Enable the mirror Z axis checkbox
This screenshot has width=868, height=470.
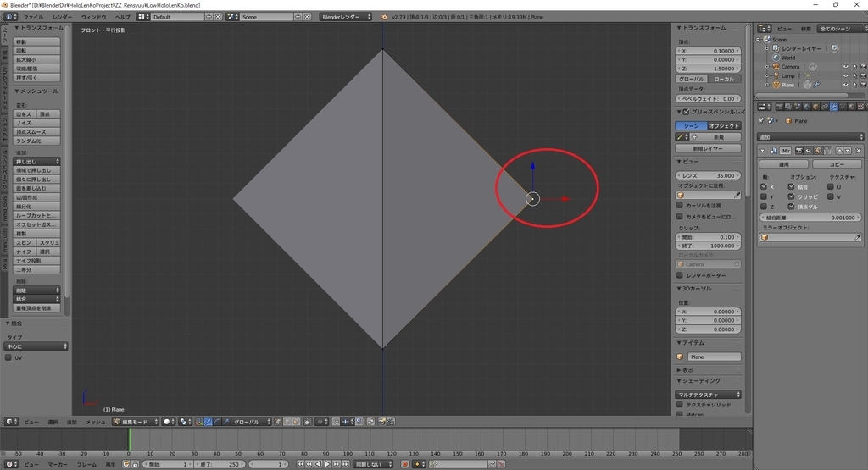click(764, 207)
